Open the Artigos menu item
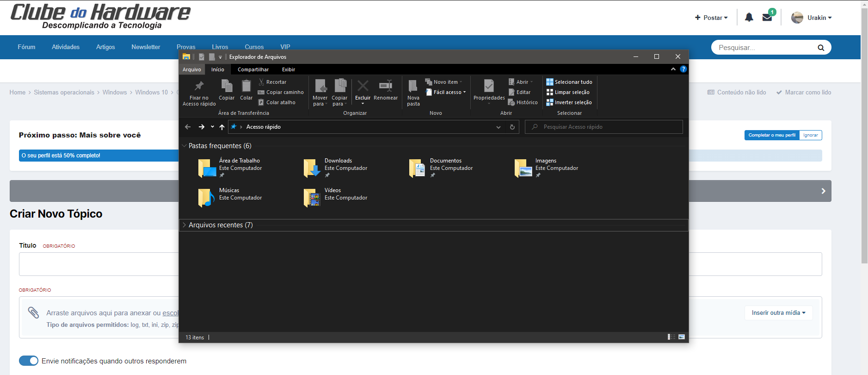 click(x=105, y=47)
